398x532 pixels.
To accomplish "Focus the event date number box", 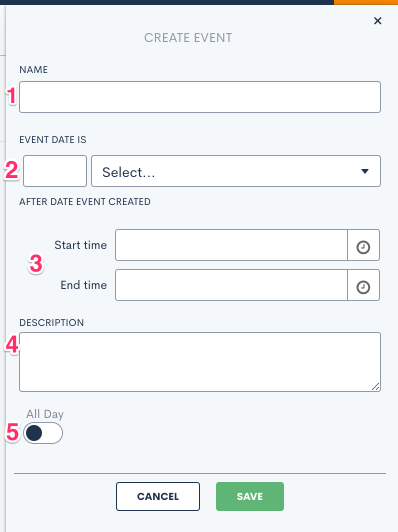I will pyautogui.click(x=55, y=171).
